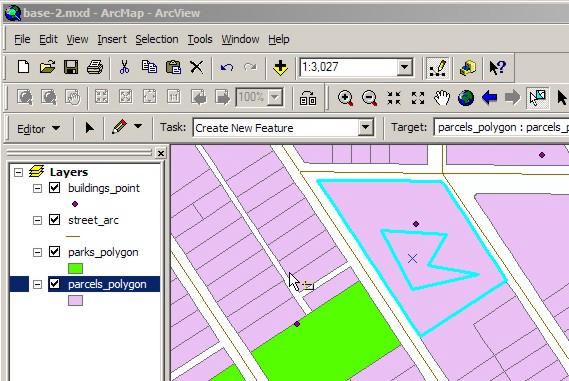The width and height of the screenshot is (569, 381).
Task: Select the Zoom In magnifier tool
Action: pos(345,98)
